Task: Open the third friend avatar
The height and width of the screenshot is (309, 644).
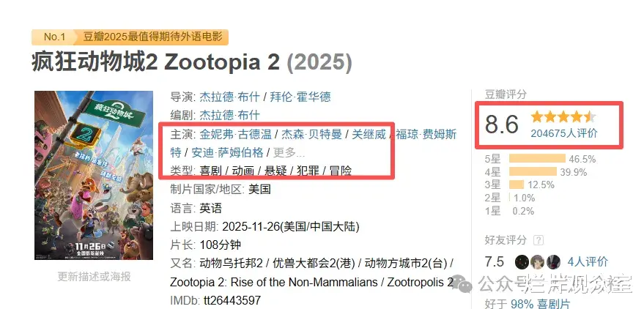Action: coord(554,261)
